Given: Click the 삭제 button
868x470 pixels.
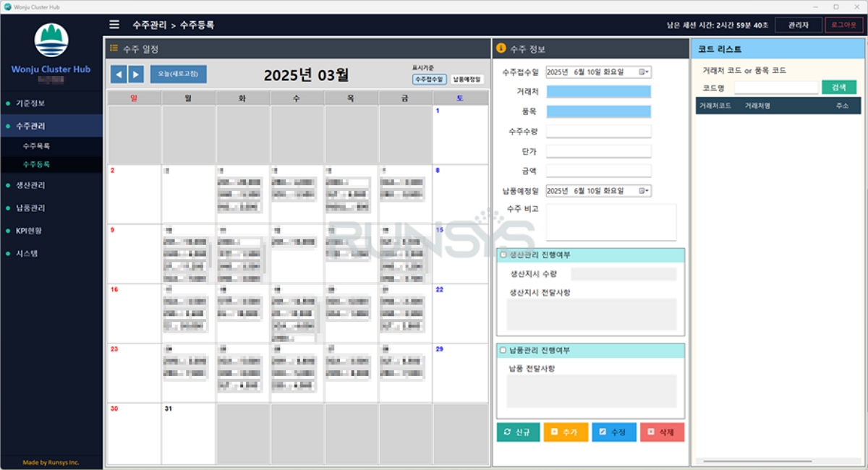Looking at the screenshot, I should point(662,432).
